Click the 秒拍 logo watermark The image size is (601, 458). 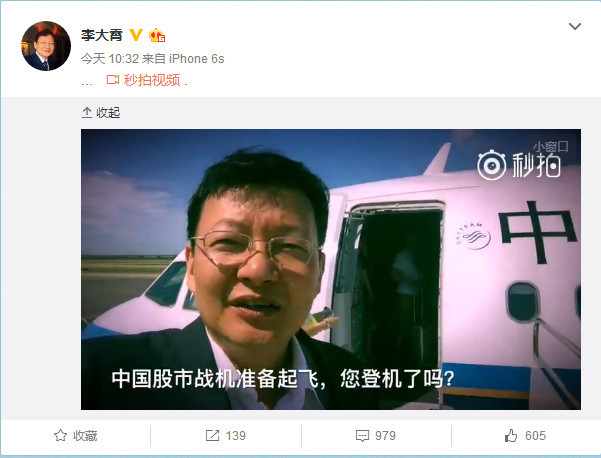click(519, 166)
